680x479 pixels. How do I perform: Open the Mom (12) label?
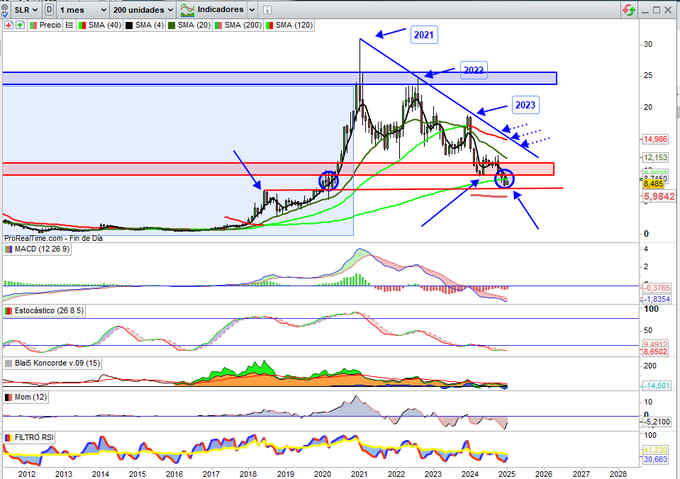coord(30,397)
